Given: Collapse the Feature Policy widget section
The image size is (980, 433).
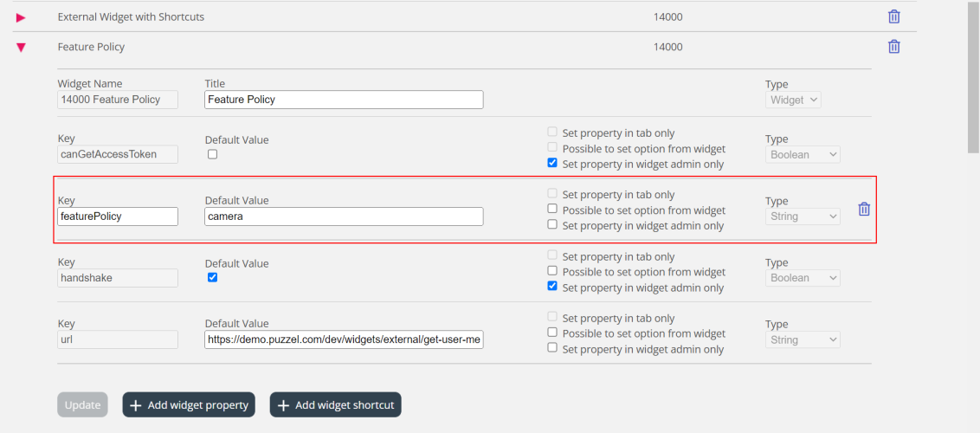Looking at the screenshot, I should coord(21,47).
